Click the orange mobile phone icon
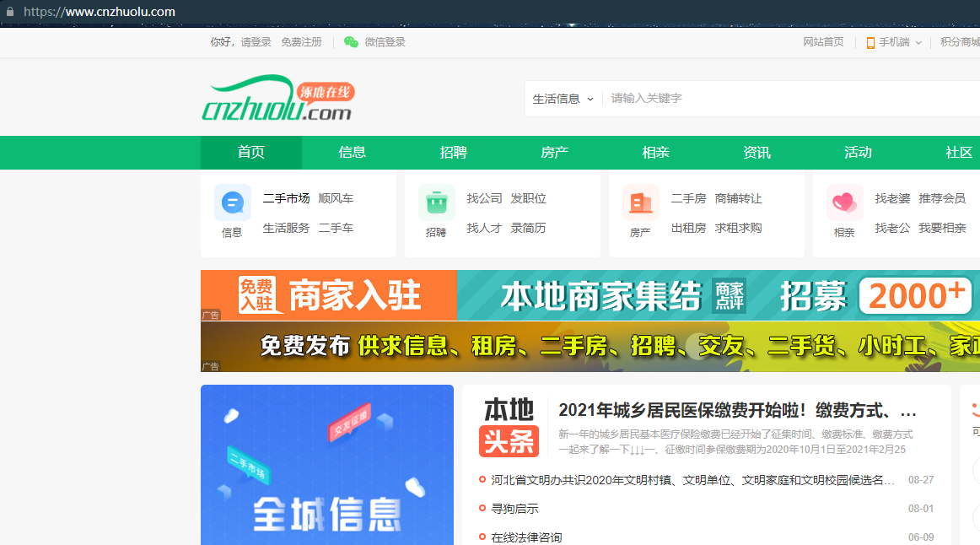Viewport: 980px width, 545px height. click(870, 43)
